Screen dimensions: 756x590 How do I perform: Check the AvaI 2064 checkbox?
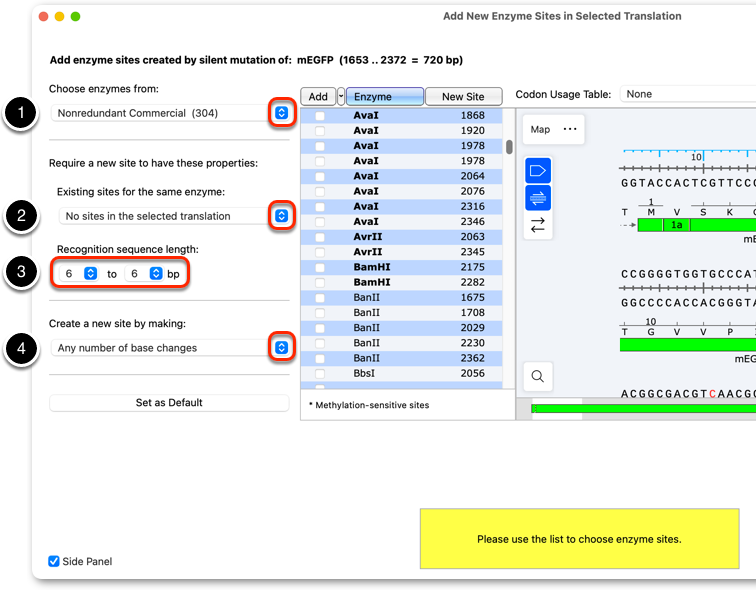(320, 176)
